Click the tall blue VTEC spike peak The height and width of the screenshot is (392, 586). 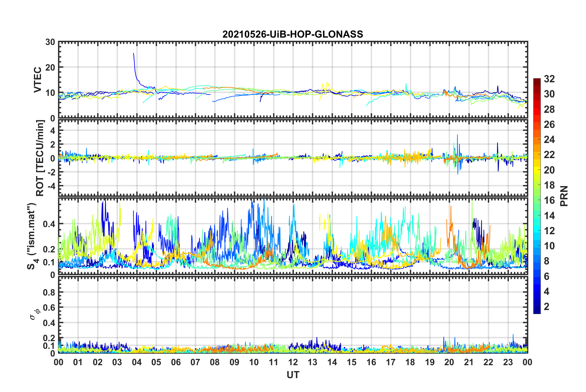[133, 54]
